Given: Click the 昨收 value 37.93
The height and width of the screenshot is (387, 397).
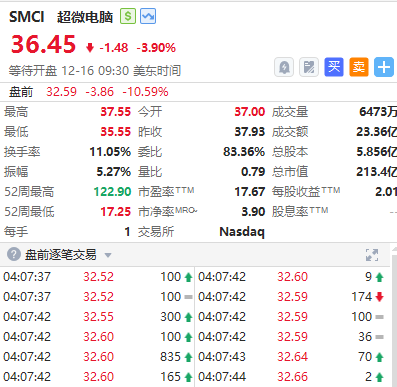Looking at the screenshot, I should point(250,132).
